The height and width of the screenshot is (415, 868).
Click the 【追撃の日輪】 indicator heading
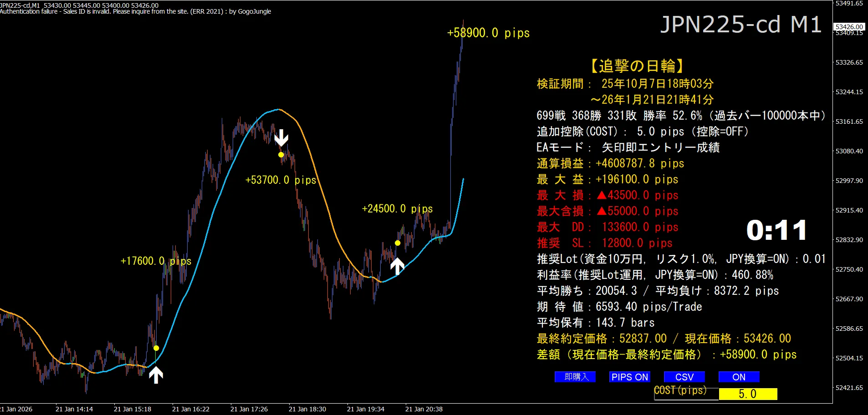click(x=637, y=66)
